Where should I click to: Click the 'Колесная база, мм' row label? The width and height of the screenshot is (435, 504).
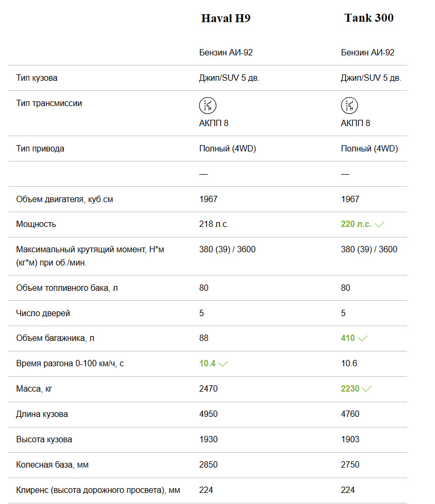tap(53, 465)
